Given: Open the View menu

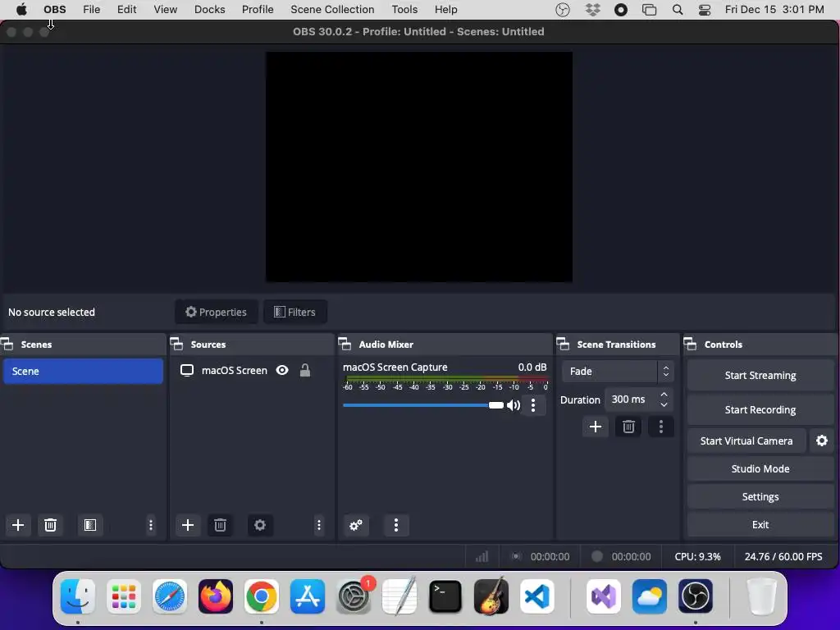Looking at the screenshot, I should (166, 10).
